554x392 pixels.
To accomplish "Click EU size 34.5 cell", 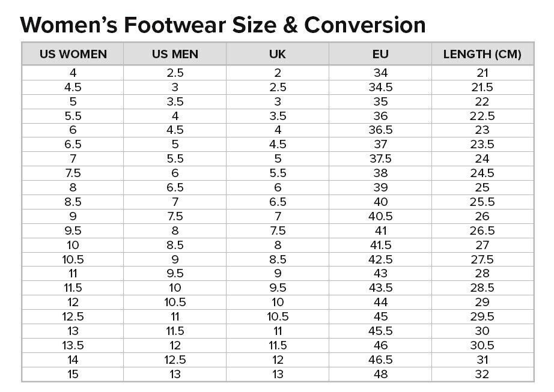I will pyautogui.click(x=380, y=87).
